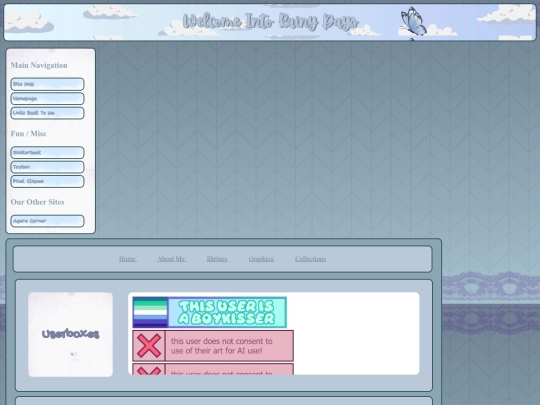This screenshot has width=540, height=405.
Task: Select the Shrines navigation link
Action: pos(217,259)
